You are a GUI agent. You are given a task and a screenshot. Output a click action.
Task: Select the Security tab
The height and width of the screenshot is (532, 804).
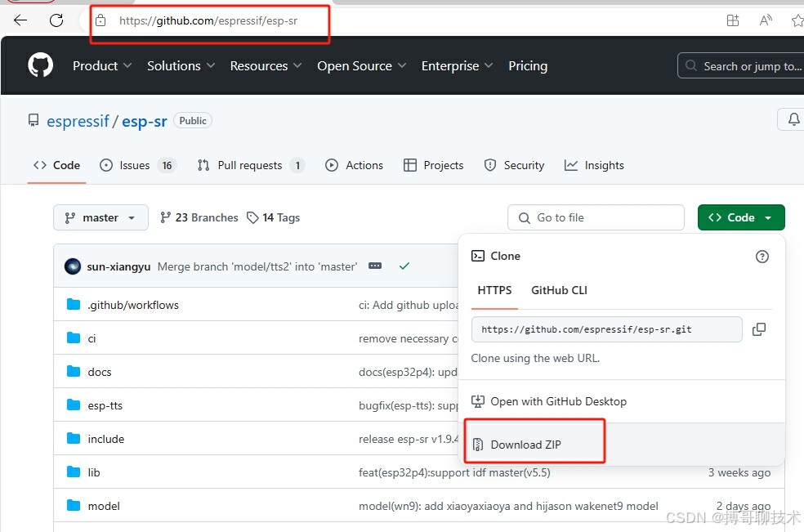[x=514, y=165]
